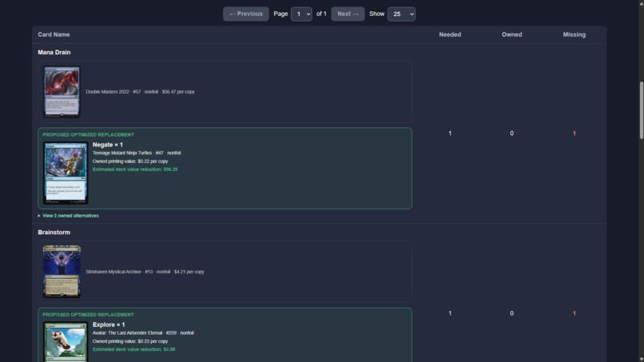Viewport: 644px width, 362px height.
Task: Open the Show 25 per-page dropdown
Action: tap(401, 14)
